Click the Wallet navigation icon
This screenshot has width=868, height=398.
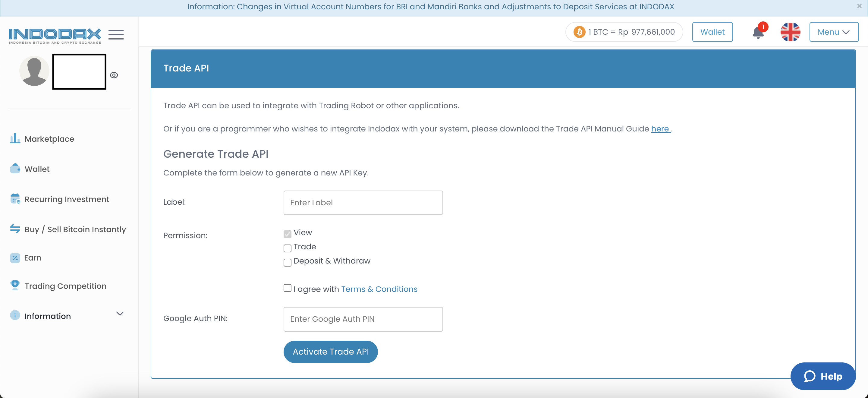click(15, 168)
